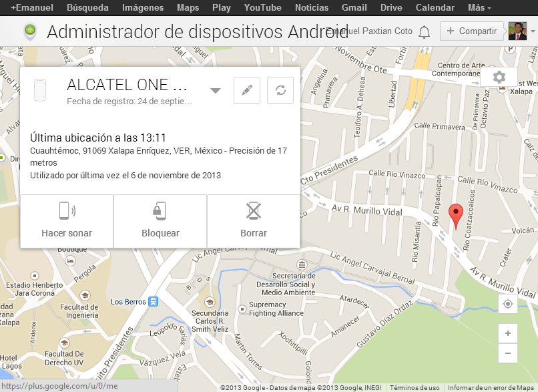Refresh the device location with the refresh icon
The height and width of the screenshot is (392, 538).
[280, 90]
